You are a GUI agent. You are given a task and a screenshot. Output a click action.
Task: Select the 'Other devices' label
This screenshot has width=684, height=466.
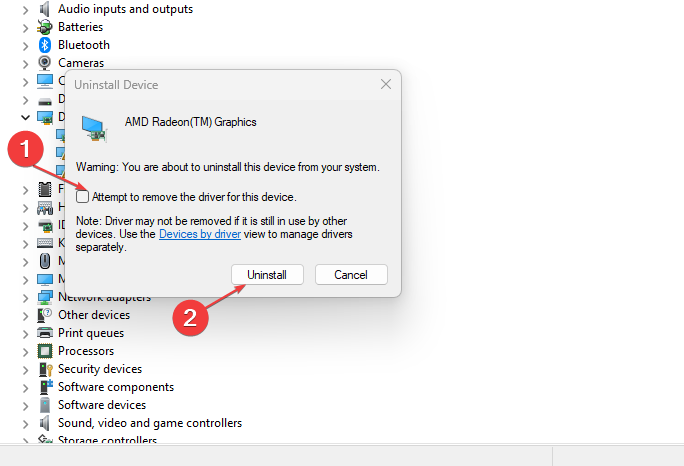click(x=94, y=315)
